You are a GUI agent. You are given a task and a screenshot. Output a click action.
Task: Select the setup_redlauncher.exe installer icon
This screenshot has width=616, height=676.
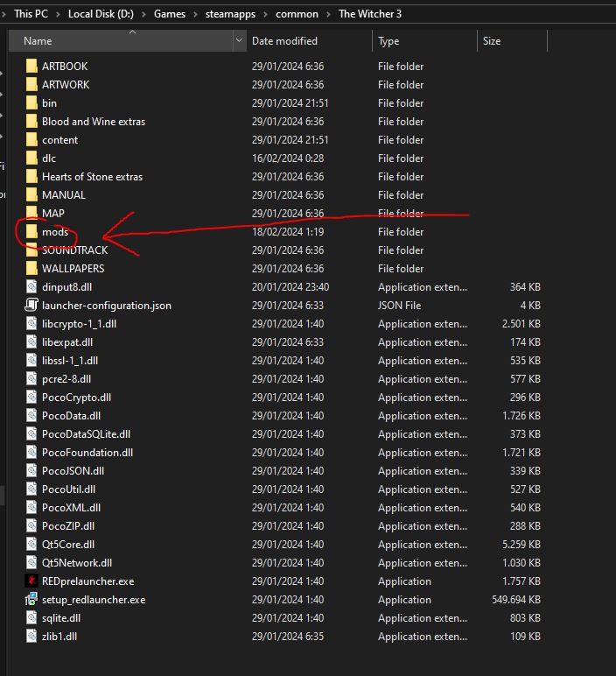31,599
